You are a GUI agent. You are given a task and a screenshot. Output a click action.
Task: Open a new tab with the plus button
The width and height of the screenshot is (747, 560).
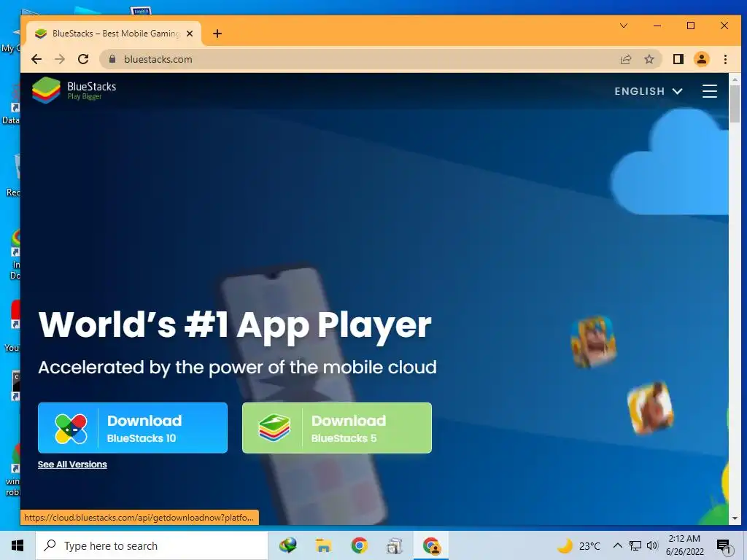217,34
